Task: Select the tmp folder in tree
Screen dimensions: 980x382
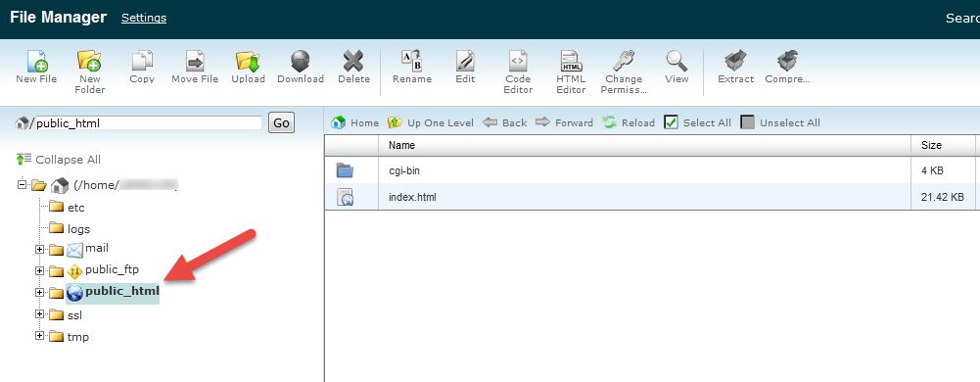Action: (78, 337)
